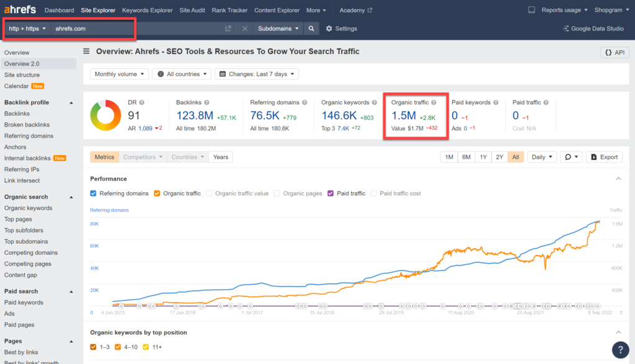Open the Daily interval dropdown
635x364 pixels.
pyautogui.click(x=541, y=157)
